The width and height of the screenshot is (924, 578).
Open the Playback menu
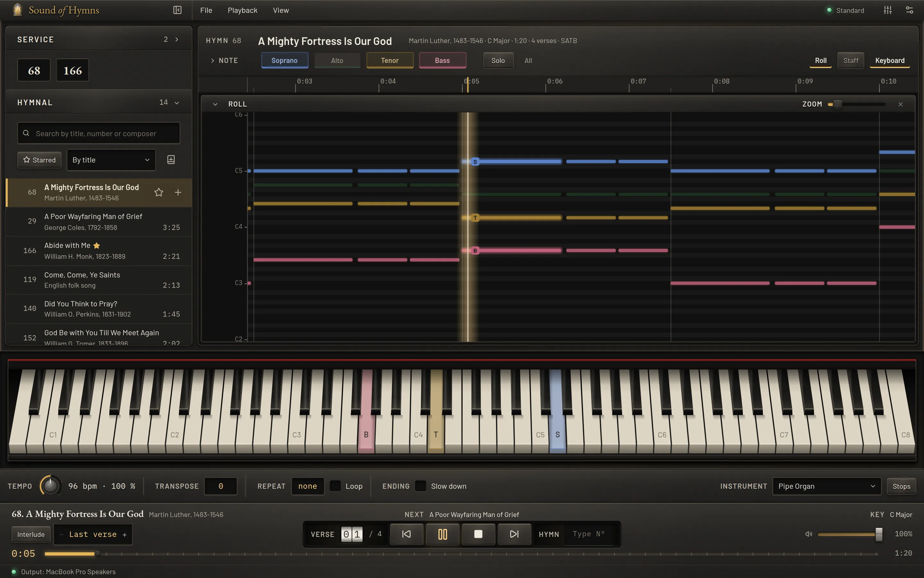243,10
